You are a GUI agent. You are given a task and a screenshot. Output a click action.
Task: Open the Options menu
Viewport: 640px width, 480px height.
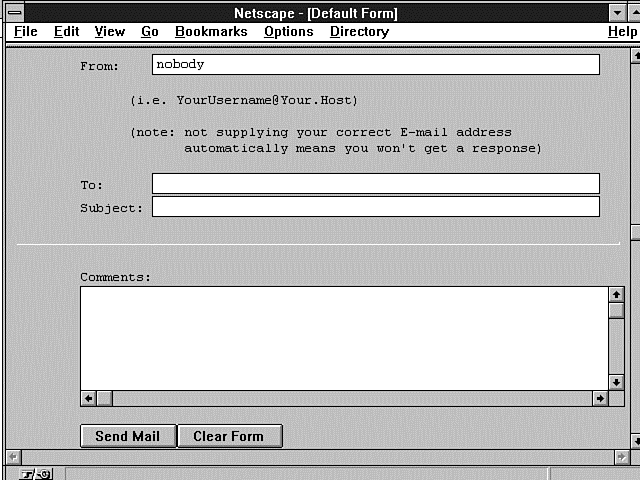tap(288, 32)
